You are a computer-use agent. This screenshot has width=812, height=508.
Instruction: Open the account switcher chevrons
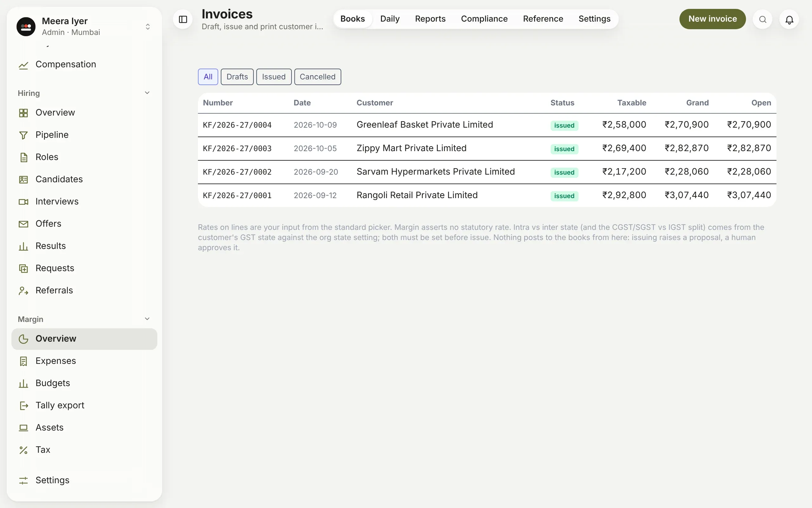point(147,27)
